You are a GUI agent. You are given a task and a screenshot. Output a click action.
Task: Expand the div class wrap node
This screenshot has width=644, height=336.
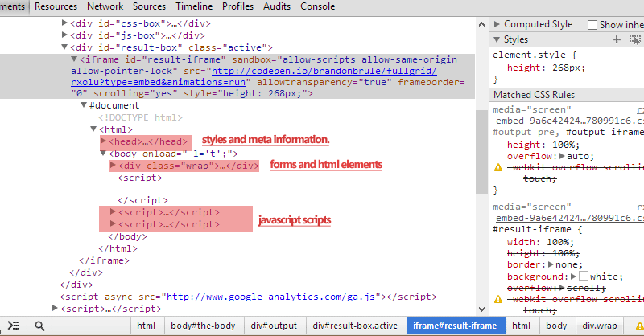pyautogui.click(x=113, y=166)
